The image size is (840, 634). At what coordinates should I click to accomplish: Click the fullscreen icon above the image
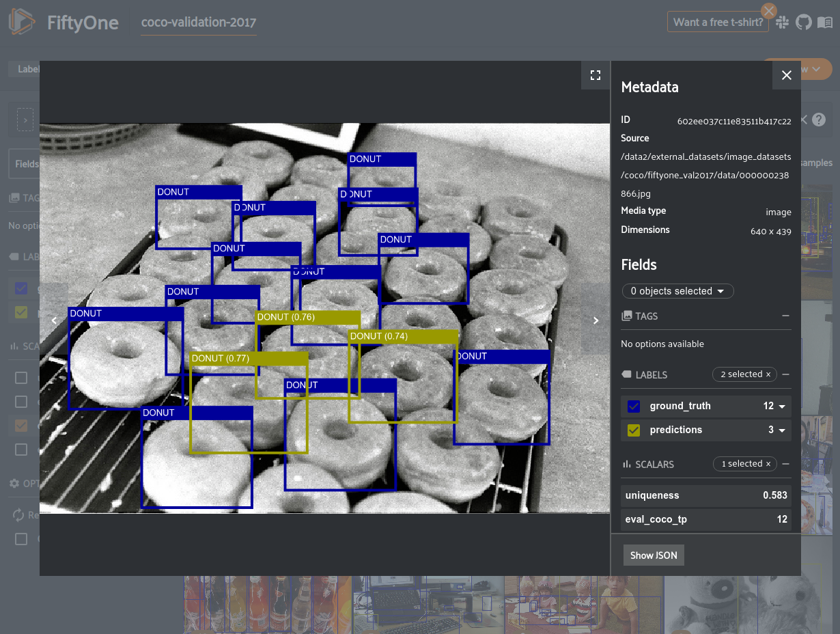tap(595, 75)
